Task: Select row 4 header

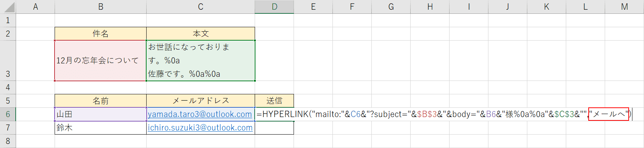Action: click(x=8, y=87)
